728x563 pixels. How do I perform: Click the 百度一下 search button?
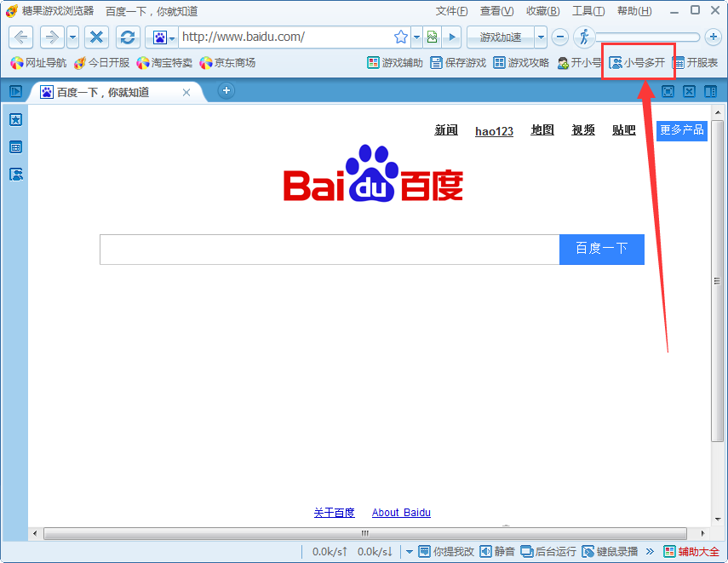click(602, 250)
